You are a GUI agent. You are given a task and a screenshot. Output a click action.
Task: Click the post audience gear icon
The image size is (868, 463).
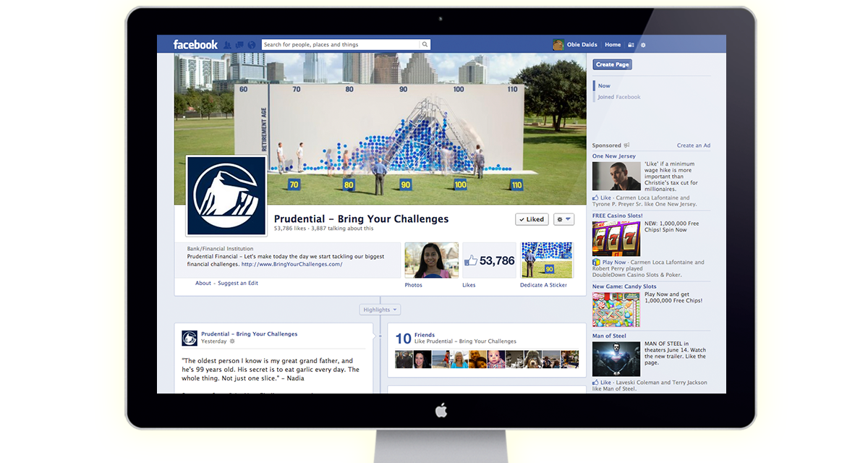232,341
